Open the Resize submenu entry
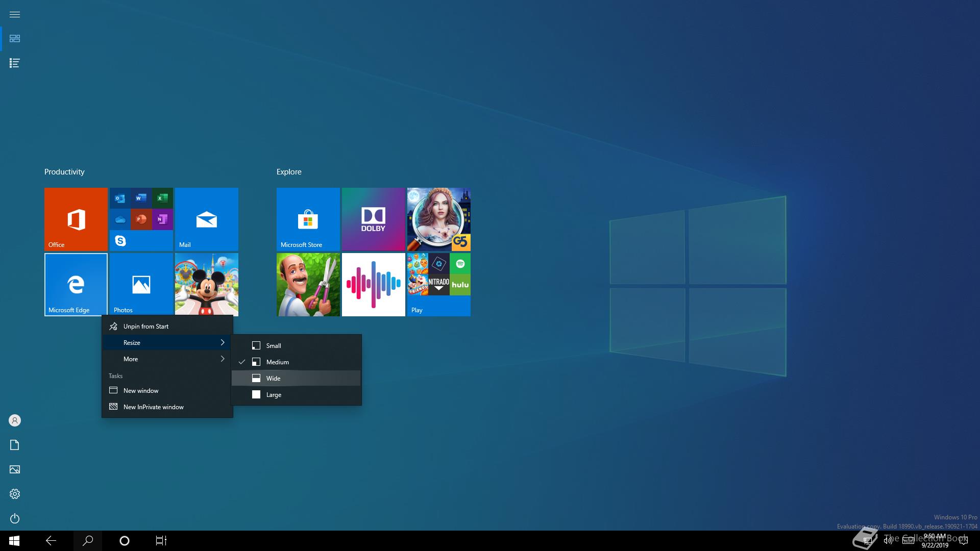This screenshot has height=551, width=980. 167,343
